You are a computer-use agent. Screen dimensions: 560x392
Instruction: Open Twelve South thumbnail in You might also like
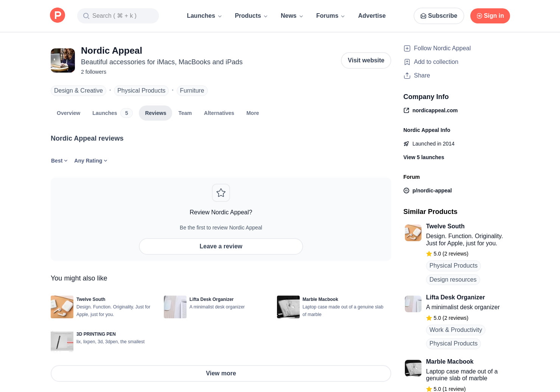[x=62, y=307]
